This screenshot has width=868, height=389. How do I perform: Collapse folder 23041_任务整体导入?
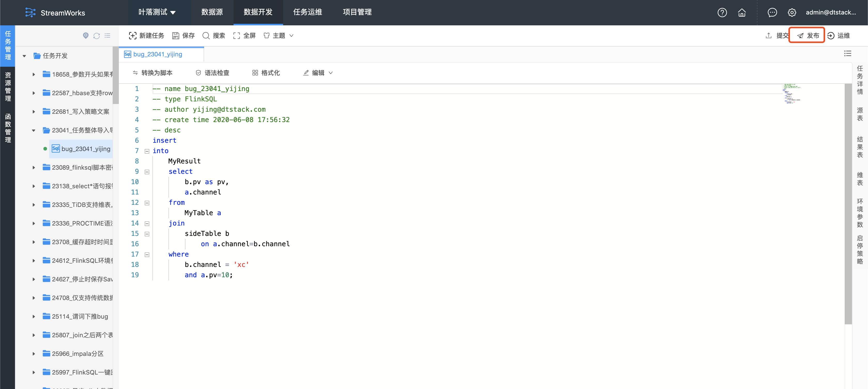tap(34, 131)
